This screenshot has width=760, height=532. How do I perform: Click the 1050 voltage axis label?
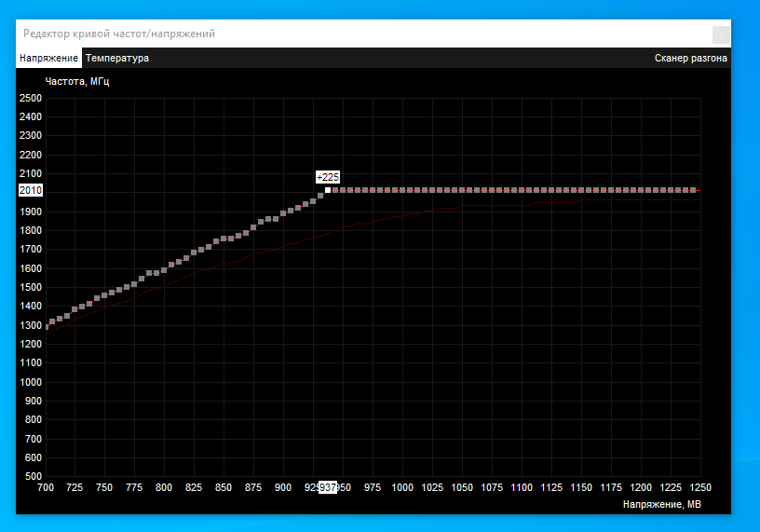click(x=462, y=487)
